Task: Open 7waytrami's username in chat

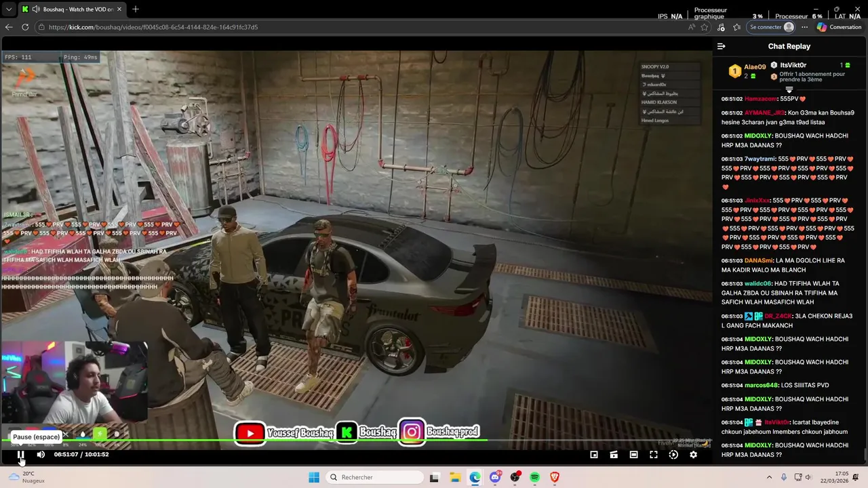Action: 759,159
